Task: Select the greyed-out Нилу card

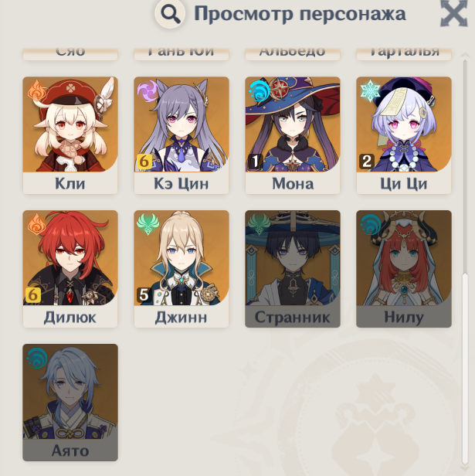Action: coord(404,269)
